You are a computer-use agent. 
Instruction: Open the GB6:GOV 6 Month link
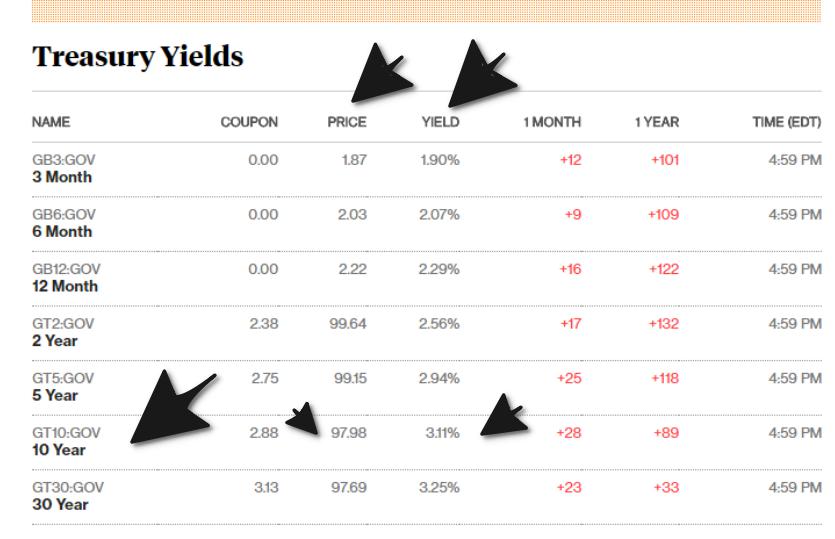62,223
